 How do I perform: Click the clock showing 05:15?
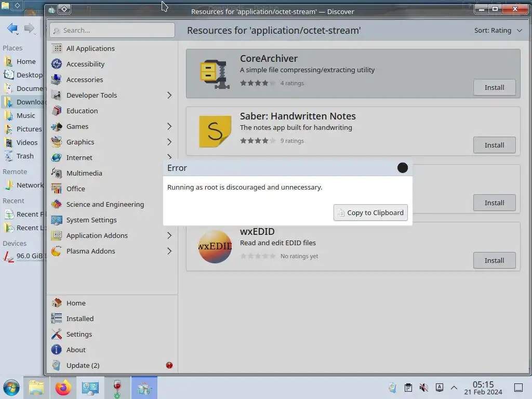pos(483,388)
